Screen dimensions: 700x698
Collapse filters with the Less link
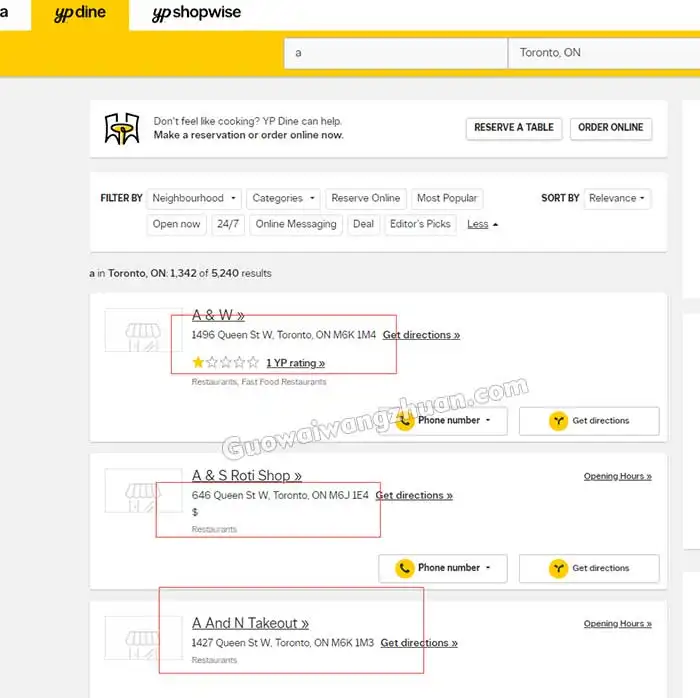482,224
